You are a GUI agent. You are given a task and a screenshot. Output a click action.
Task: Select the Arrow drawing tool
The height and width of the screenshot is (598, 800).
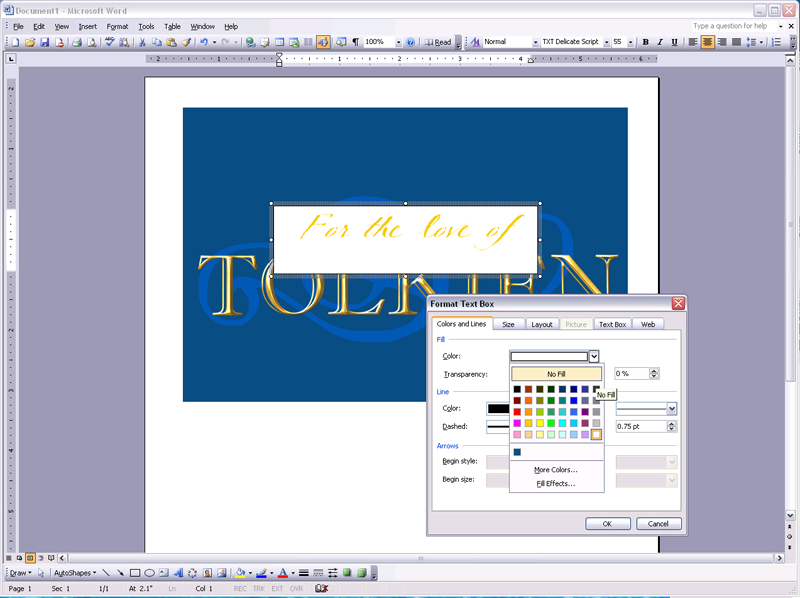pyautogui.click(x=120, y=573)
